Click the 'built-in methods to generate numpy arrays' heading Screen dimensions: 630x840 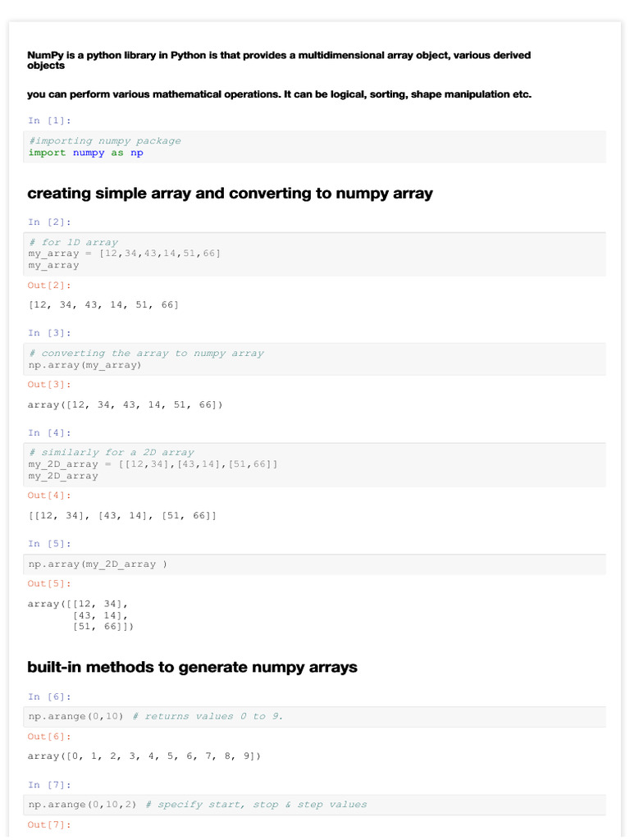pyautogui.click(x=192, y=667)
